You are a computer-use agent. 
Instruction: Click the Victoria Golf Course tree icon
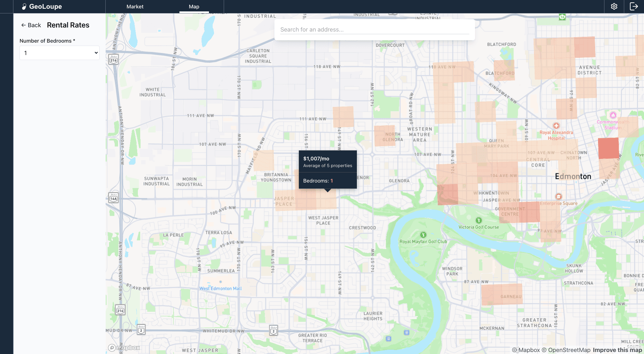[479, 221]
